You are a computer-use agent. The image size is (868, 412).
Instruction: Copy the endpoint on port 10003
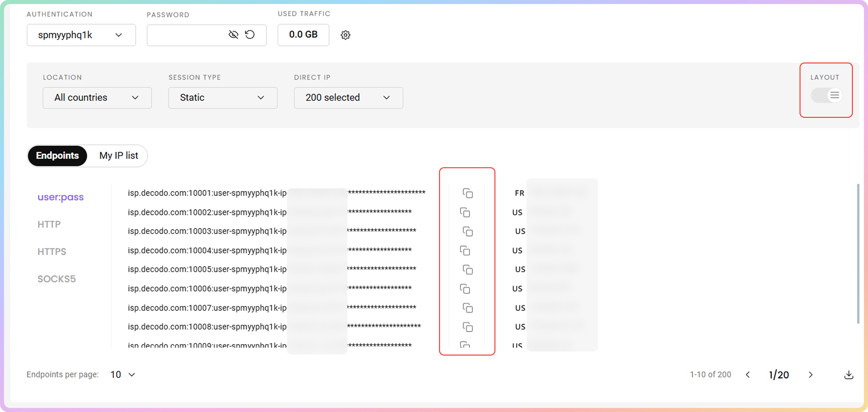(467, 231)
